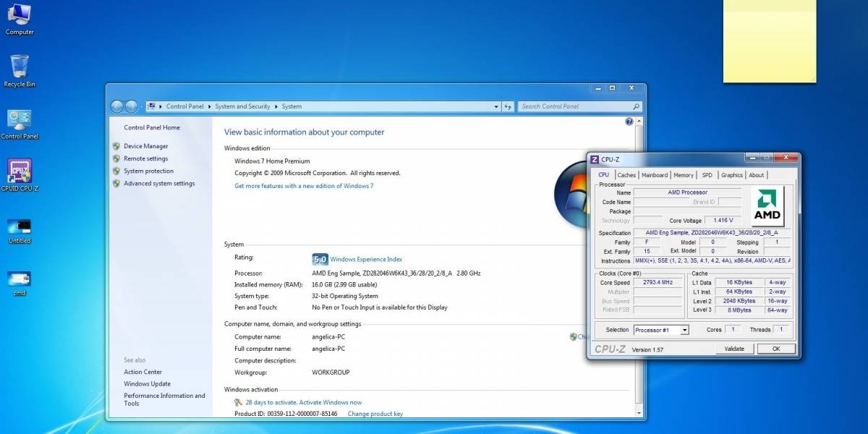
Task: Click the OK button in CPU-Z
Action: (775, 349)
